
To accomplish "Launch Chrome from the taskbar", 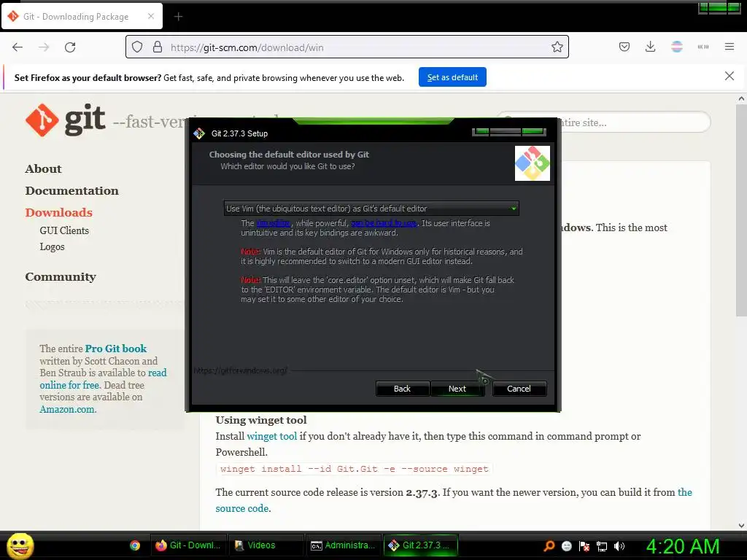I will [135, 545].
